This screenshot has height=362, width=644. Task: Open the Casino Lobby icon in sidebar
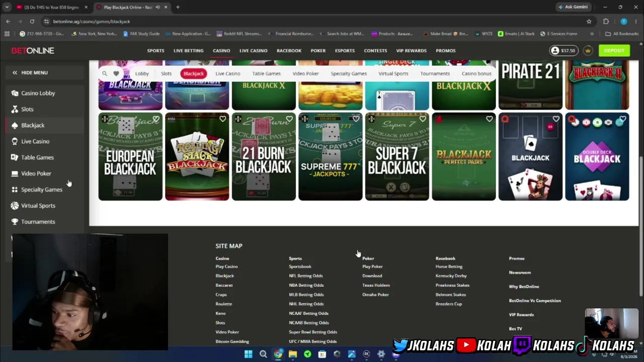(15, 93)
